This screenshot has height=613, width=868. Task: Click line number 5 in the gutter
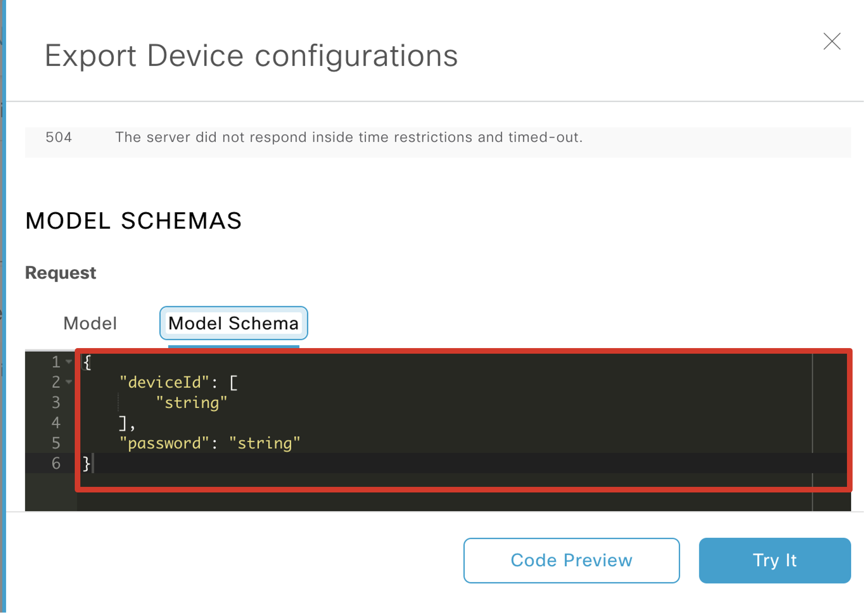point(56,443)
